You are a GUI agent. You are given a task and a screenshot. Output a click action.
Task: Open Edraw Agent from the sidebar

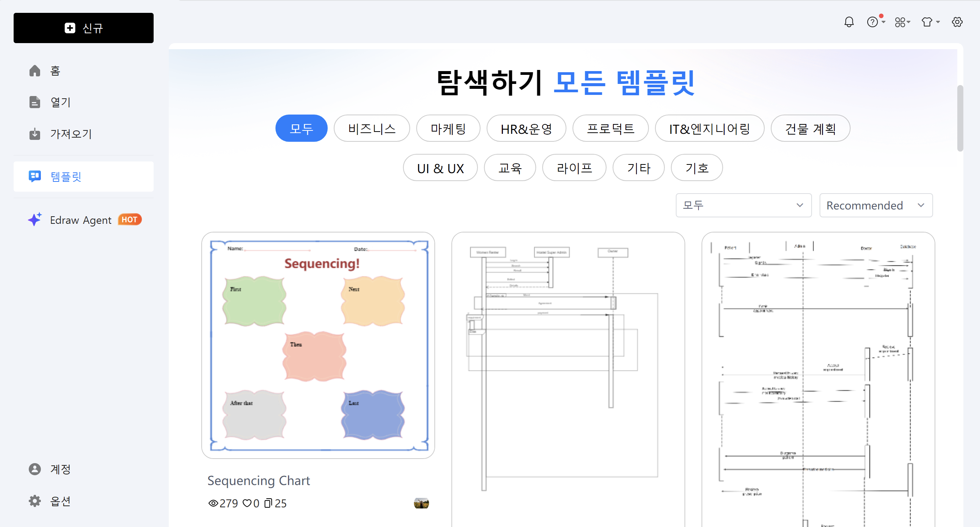[x=81, y=220]
